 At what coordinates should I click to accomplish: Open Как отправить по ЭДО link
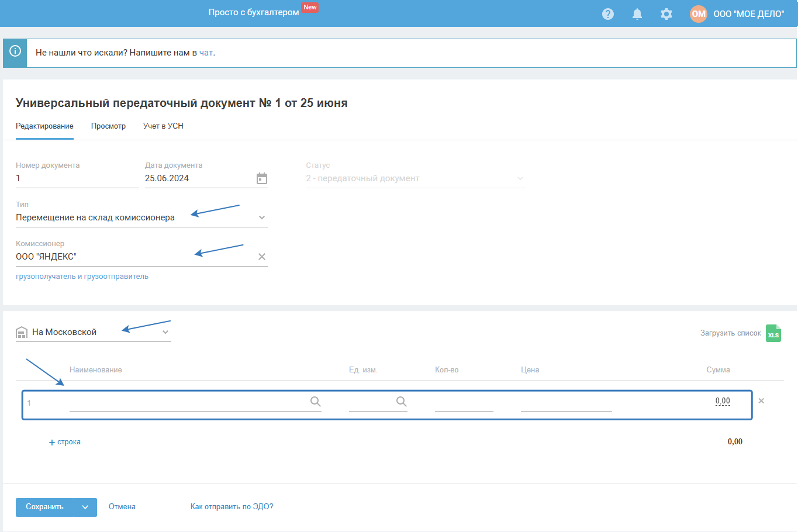click(232, 507)
